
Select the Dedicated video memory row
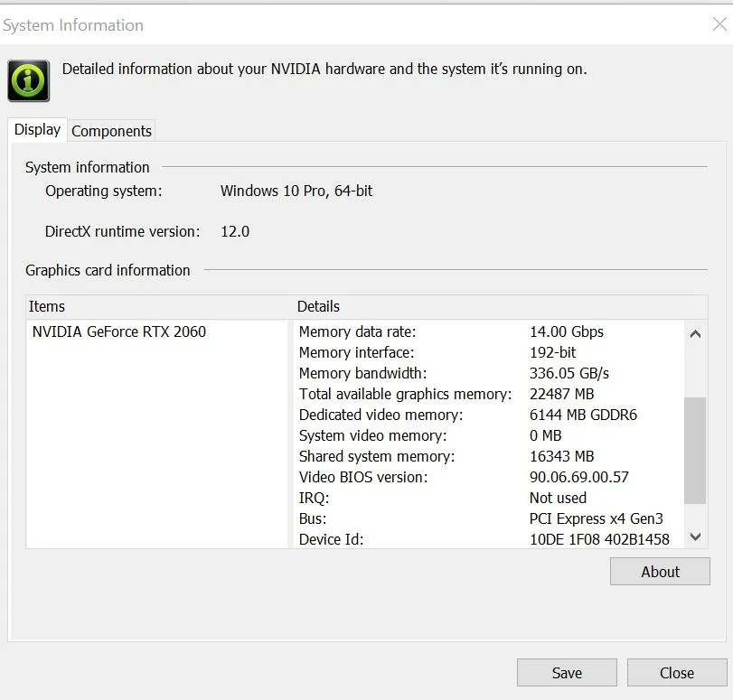[488, 415]
